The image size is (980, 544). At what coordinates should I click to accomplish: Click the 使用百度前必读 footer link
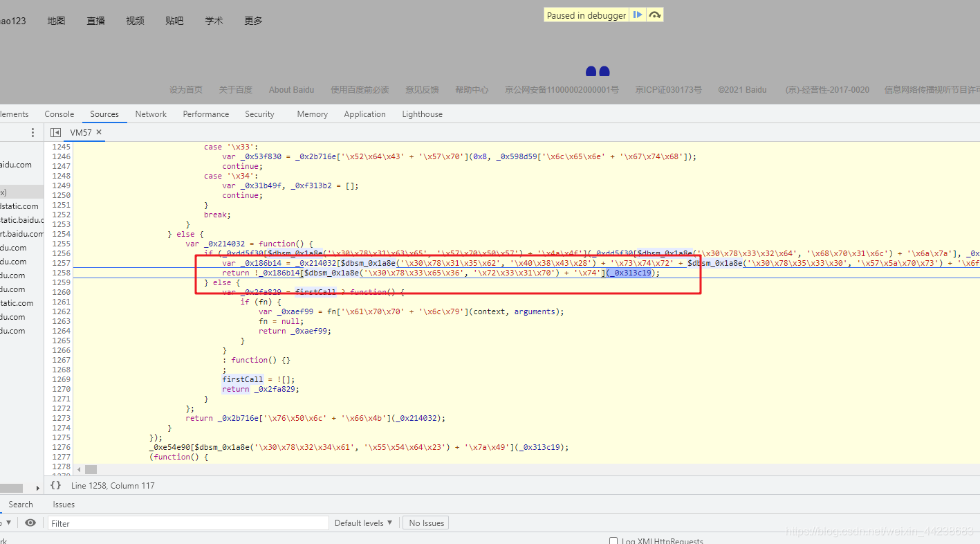coord(360,89)
